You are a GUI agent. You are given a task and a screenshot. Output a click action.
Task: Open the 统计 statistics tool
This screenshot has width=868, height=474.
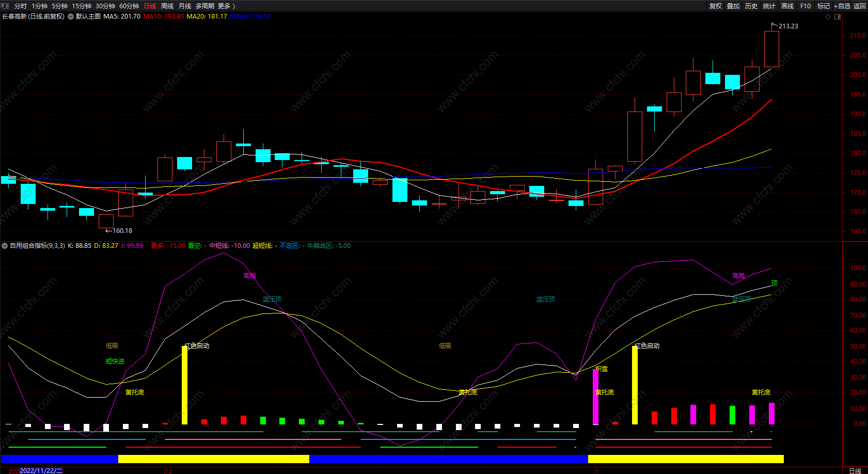769,6
